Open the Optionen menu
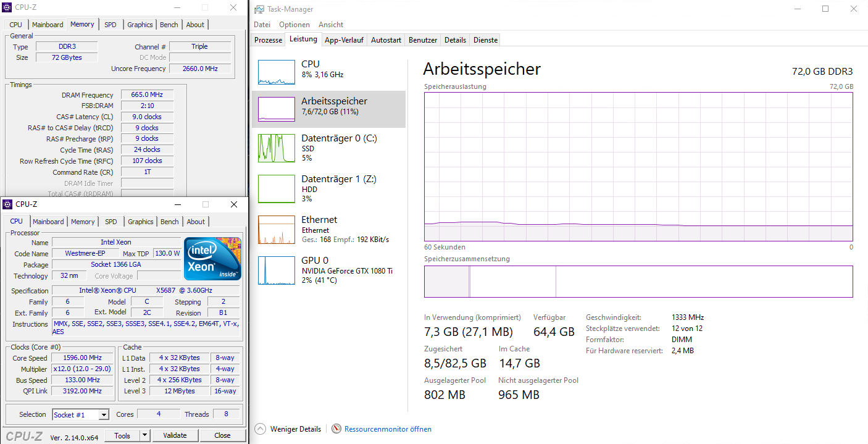 (294, 25)
